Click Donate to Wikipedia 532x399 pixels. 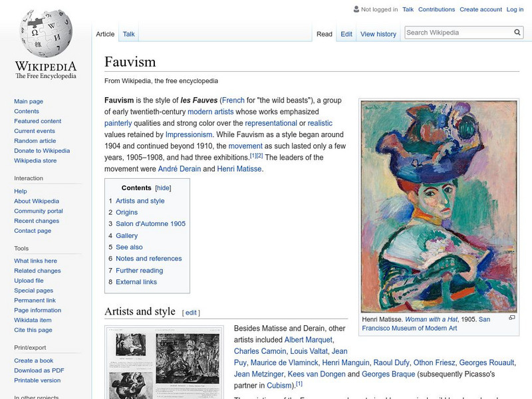tap(42, 150)
